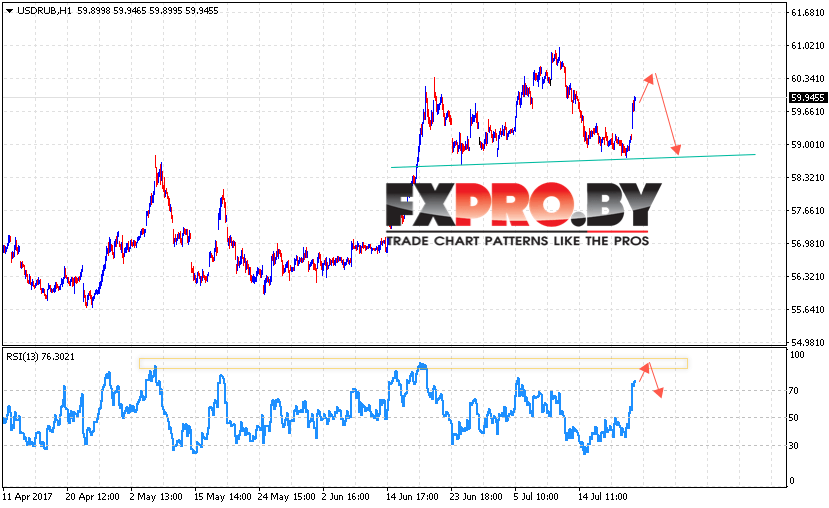This screenshot has height=508, width=829.
Task: Select the 57.6610 price axis label
Action: point(808,210)
